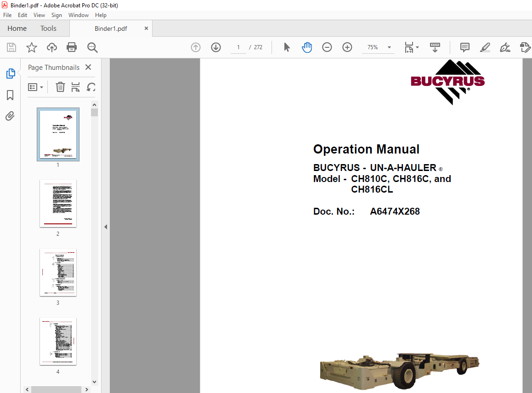Open the Sign document tool
Viewport: 532px width, 393px height.
click(505, 47)
